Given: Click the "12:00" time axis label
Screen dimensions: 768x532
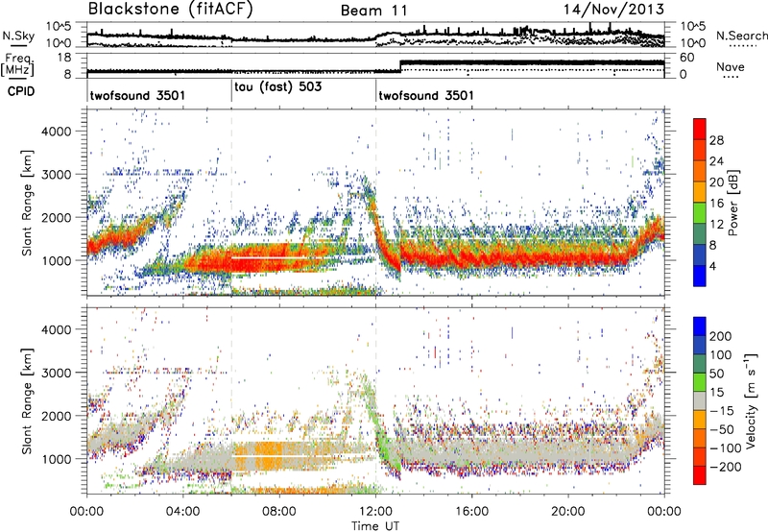Looking at the screenshot, I should pyautogui.click(x=375, y=512).
